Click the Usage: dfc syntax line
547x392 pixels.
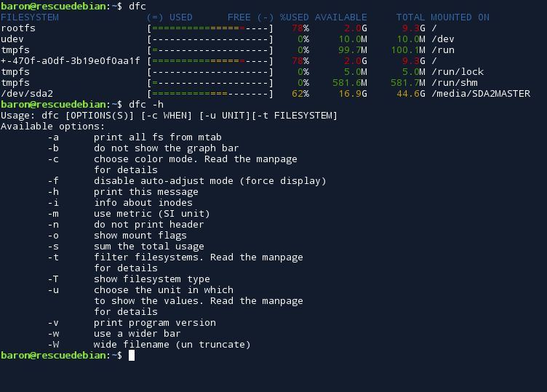[169, 116]
